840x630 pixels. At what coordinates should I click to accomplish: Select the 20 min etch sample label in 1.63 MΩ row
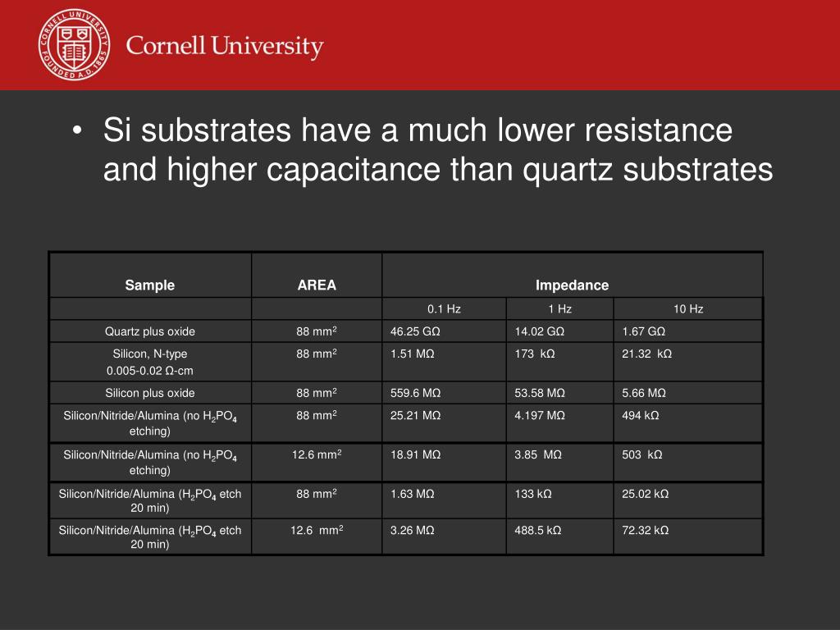150,500
